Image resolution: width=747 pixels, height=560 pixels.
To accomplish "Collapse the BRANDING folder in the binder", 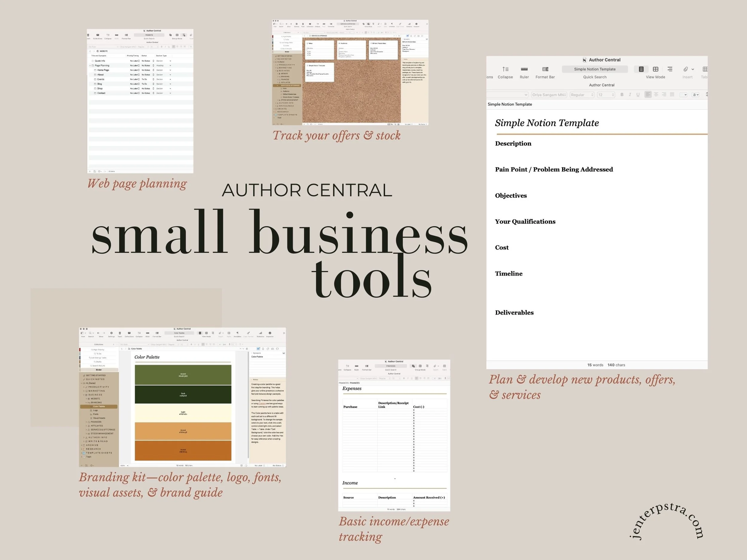I will pos(86,403).
